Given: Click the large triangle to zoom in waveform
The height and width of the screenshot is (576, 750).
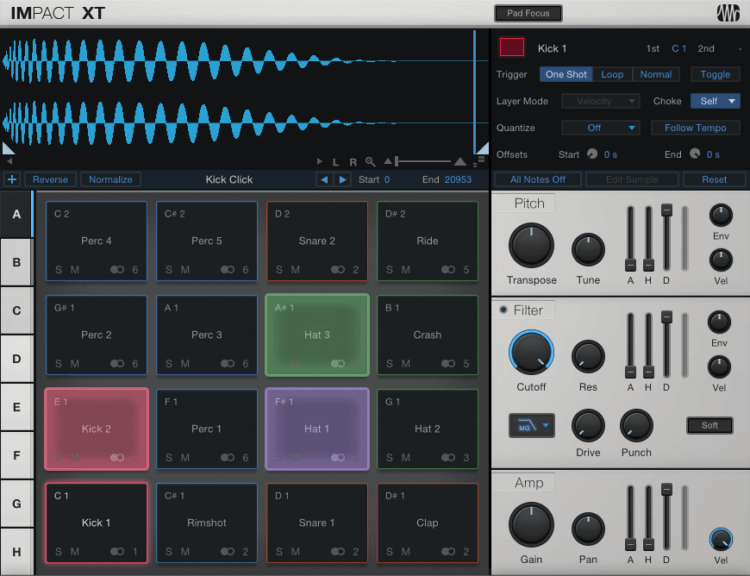Looking at the screenshot, I should 460,161.
